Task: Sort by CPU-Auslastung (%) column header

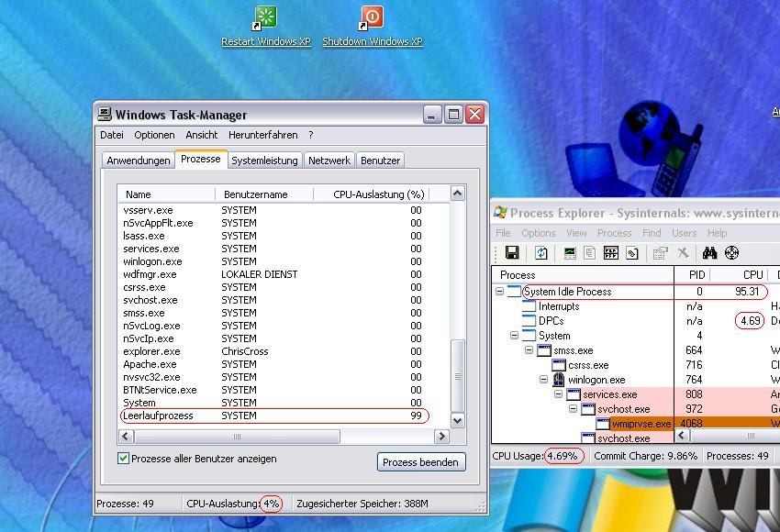Action: point(371,194)
